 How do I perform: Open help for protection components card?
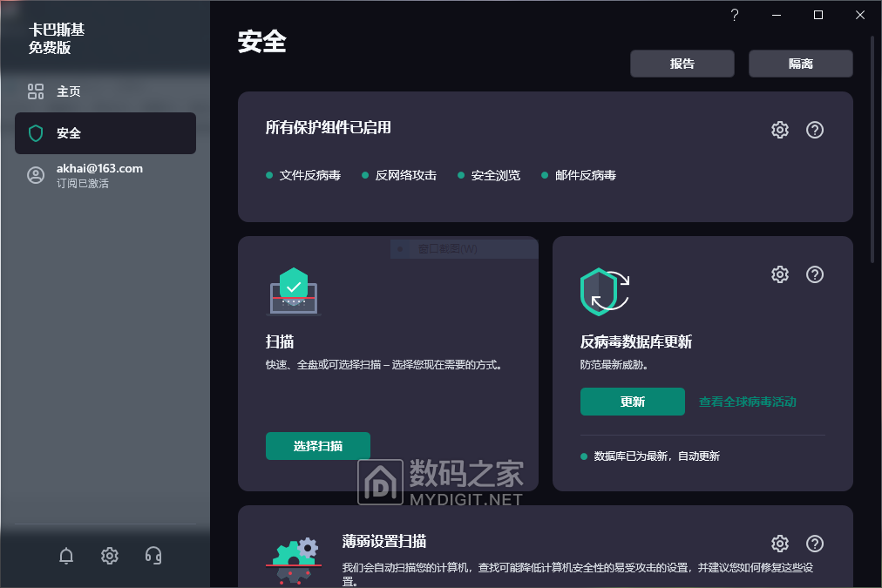coord(815,130)
